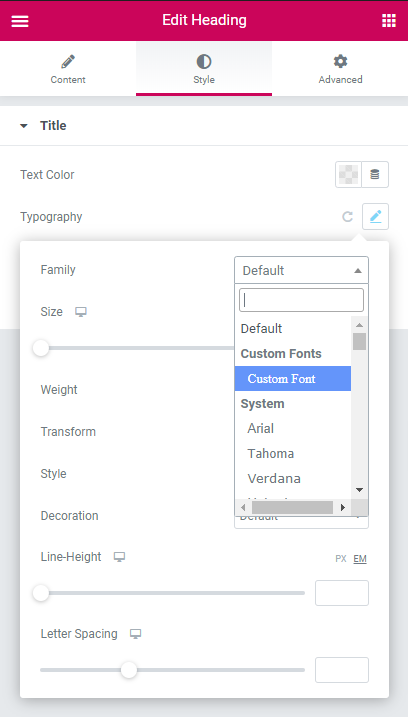
Task: Click the font search input field
Action: tap(301, 300)
